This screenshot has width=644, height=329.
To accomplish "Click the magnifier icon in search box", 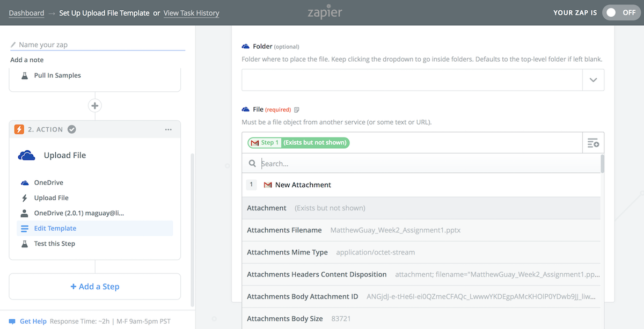I will coord(252,164).
